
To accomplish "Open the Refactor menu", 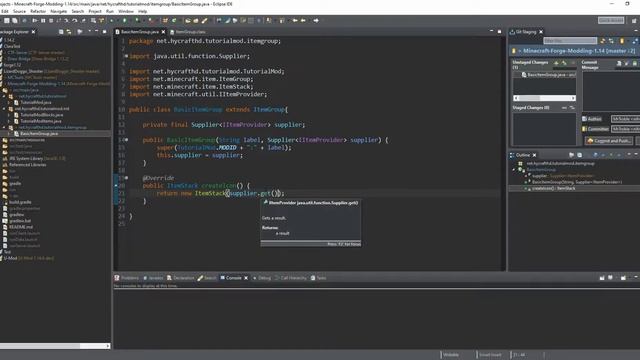I will 38,11.
